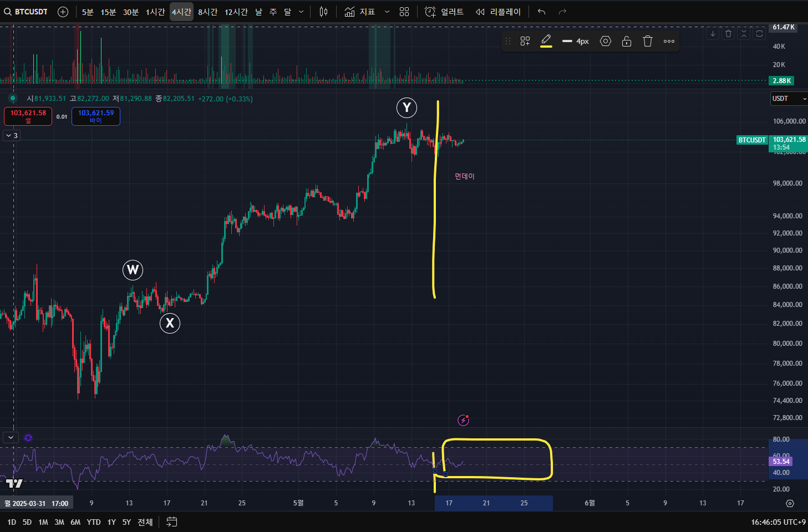Open more options in drawing toolbar
The image size is (808, 532).
pyautogui.click(x=669, y=41)
